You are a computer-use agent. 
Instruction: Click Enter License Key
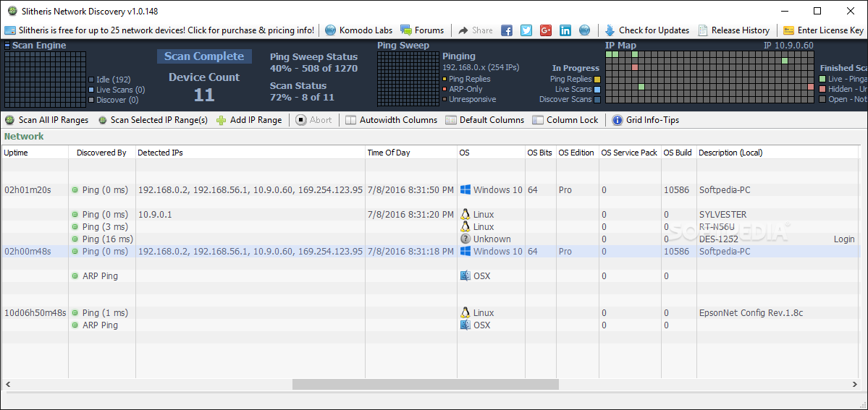pos(823,30)
